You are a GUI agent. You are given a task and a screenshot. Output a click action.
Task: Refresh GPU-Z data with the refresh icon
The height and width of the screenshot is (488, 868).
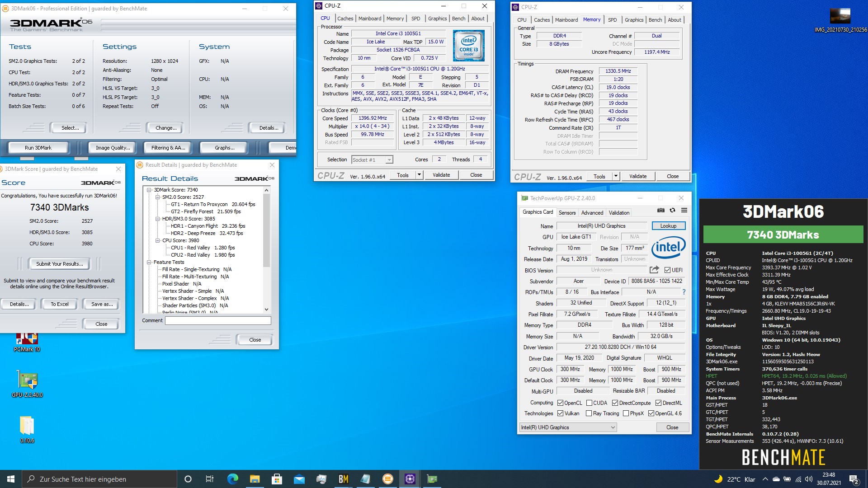672,210
